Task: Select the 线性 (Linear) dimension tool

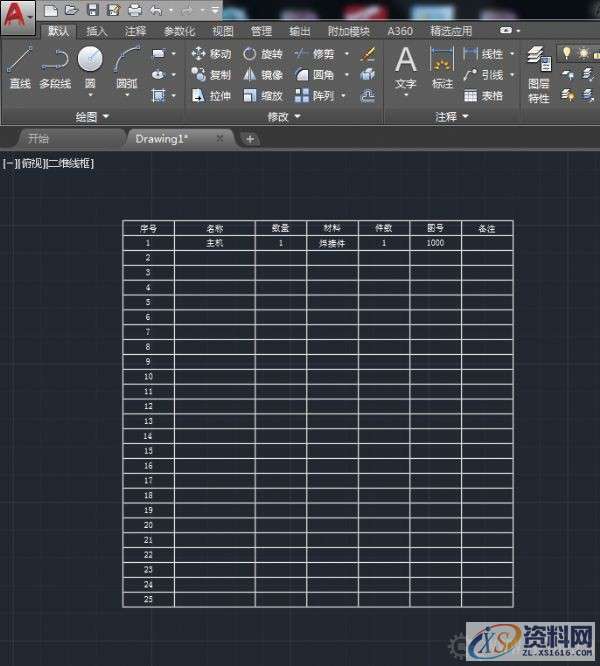Action: [x=483, y=54]
